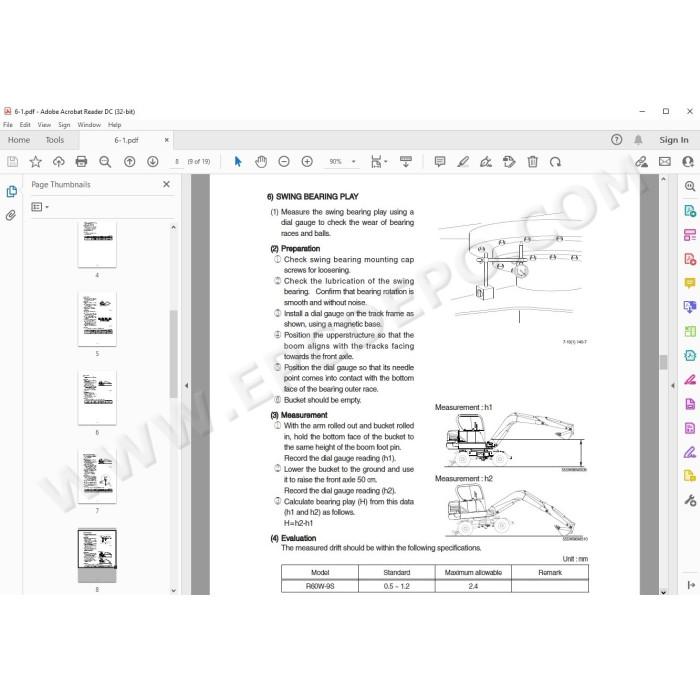Select page 4 thumbnail

pyautogui.click(x=97, y=245)
